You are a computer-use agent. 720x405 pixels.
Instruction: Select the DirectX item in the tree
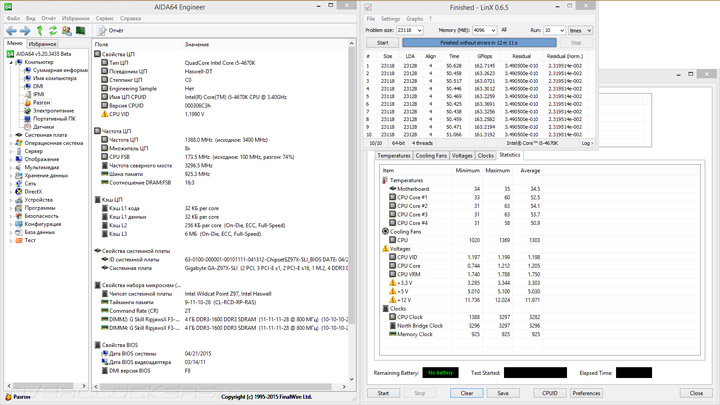(x=33, y=192)
